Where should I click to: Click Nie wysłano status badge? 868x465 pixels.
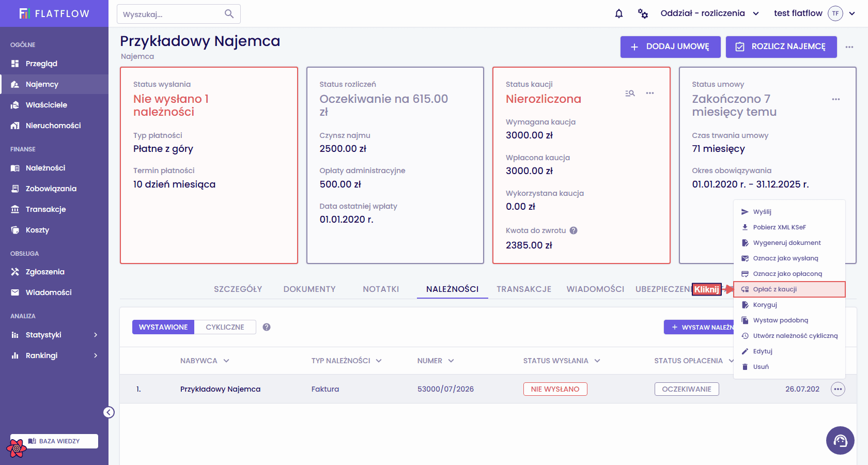pos(555,389)
